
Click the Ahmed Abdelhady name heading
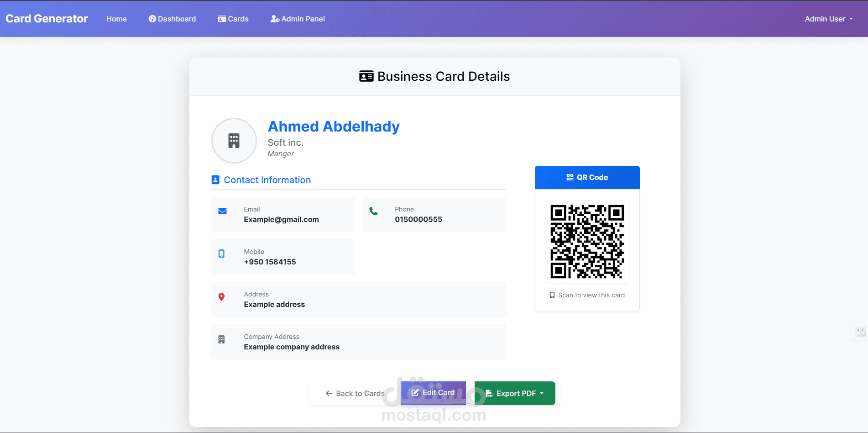click(x=334, y=127)
